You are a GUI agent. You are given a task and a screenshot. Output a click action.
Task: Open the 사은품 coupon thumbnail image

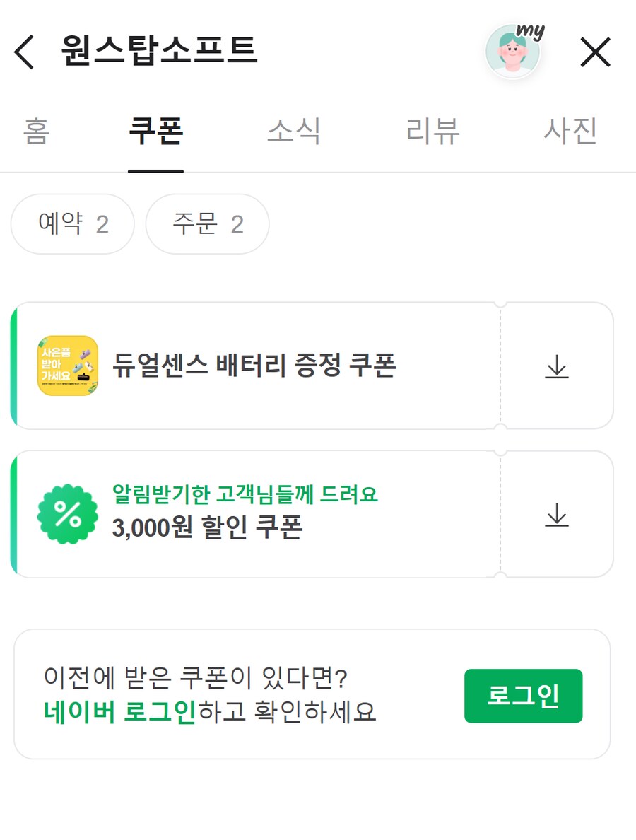67,366
